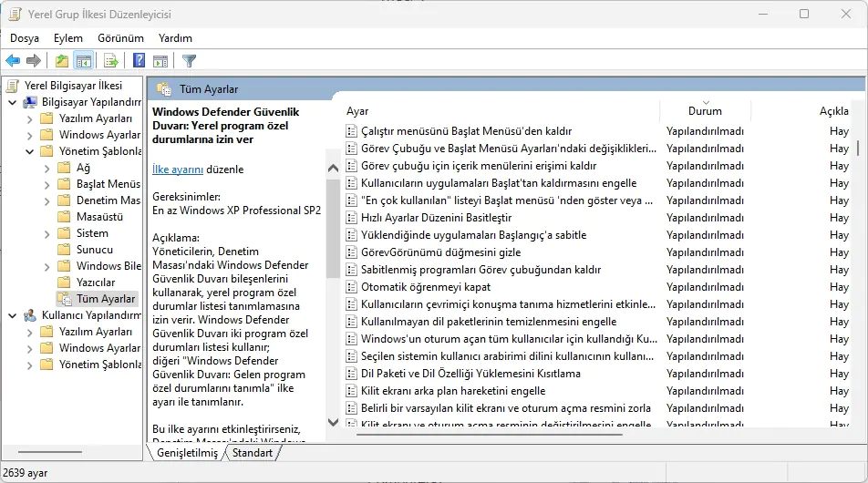
Task: Expand the Sistem folder node
Action: (46, 233)
